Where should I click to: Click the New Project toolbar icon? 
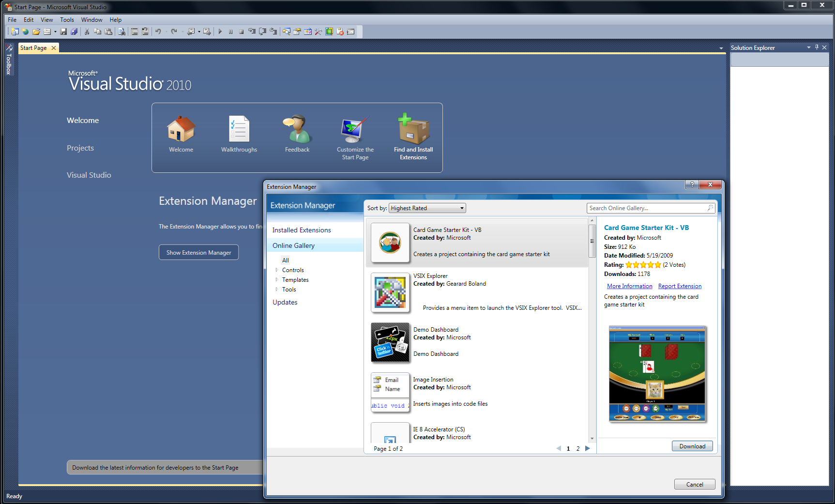(15, 31)
